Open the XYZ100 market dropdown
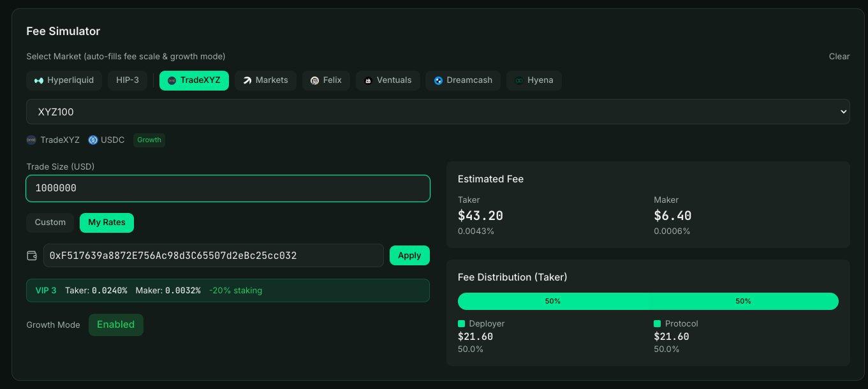868x389 pixels. (x=438, y=112)
